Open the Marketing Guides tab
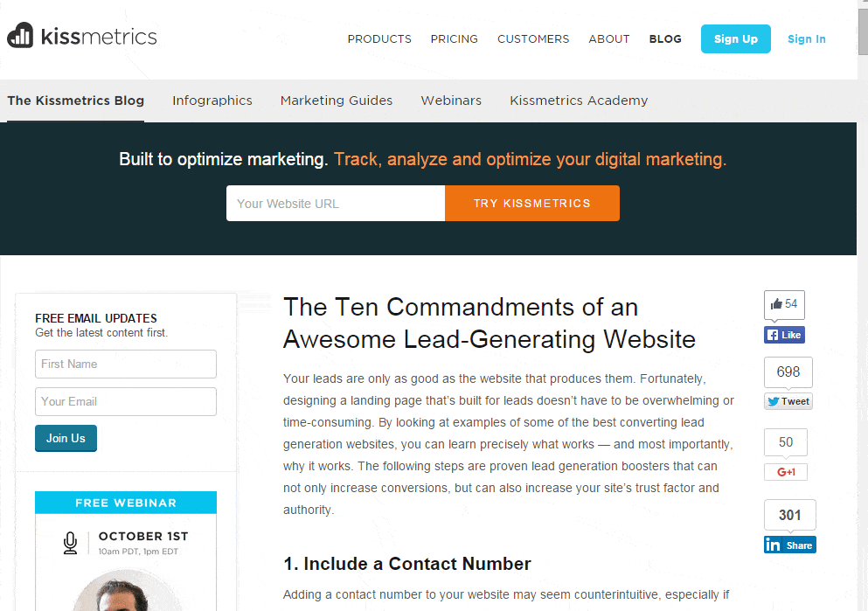868x611 pixels. click(337, 101)
